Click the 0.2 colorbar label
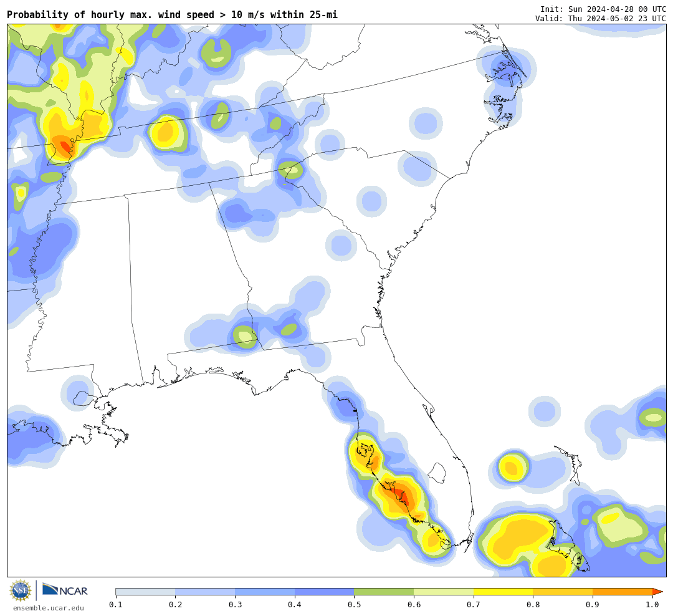Screen dimensions: 673x616 pyautogui.click(x=176, y=605)
